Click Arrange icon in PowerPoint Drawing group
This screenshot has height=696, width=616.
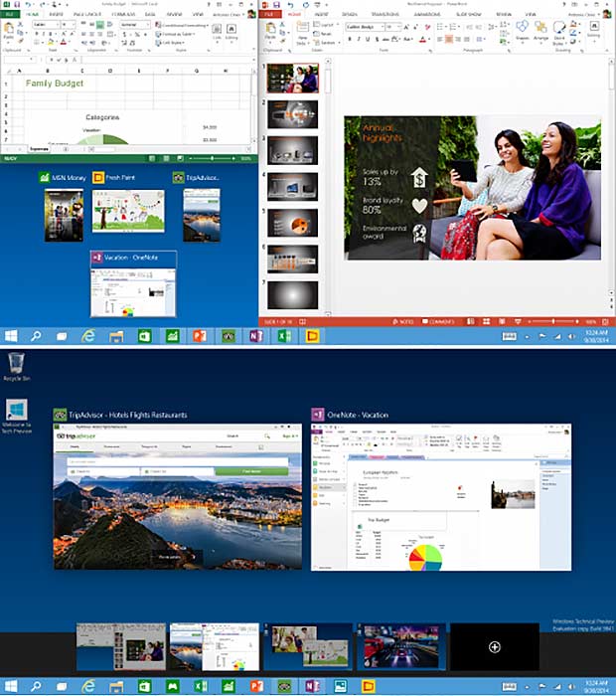pyautogui.click(x=542, y=32)
